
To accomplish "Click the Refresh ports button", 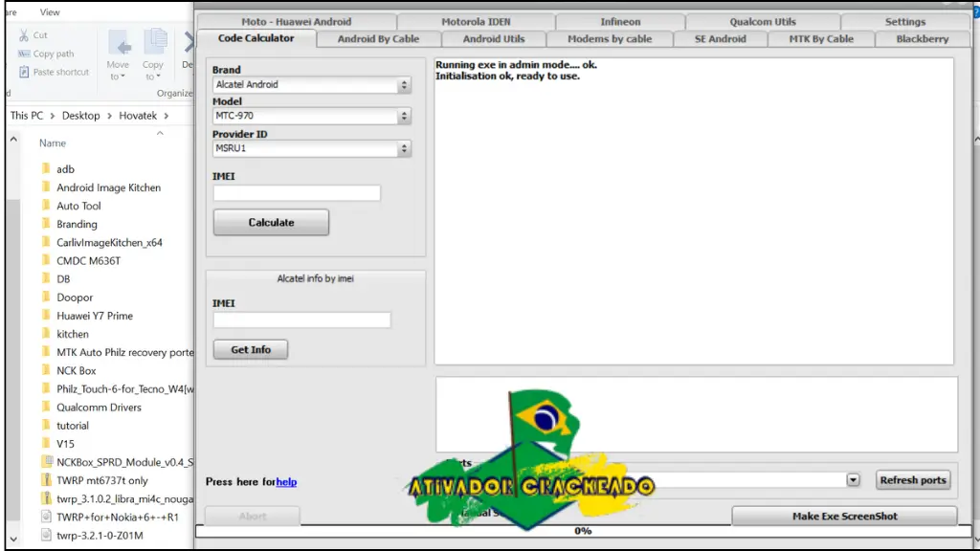I will point(912,480).
